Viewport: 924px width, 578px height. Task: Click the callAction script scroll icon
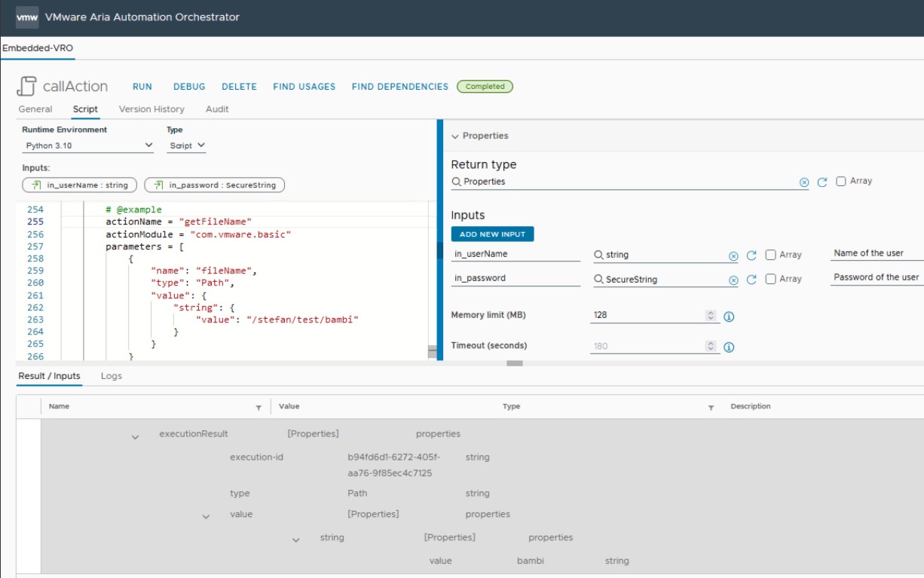pyautogui.click(x=26, y=86)
